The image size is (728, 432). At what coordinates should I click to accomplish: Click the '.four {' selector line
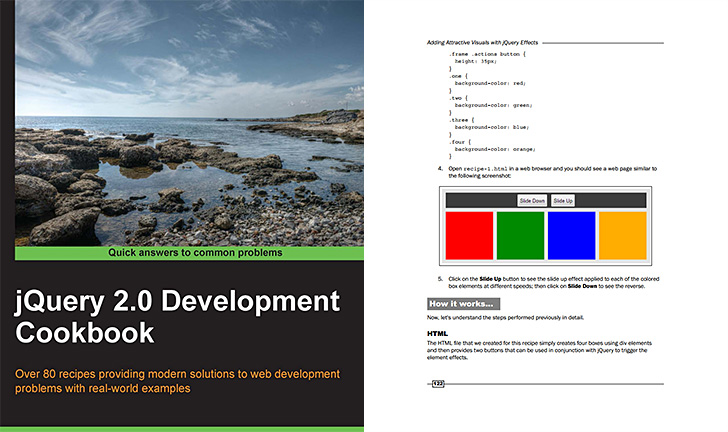coord(460,142)
